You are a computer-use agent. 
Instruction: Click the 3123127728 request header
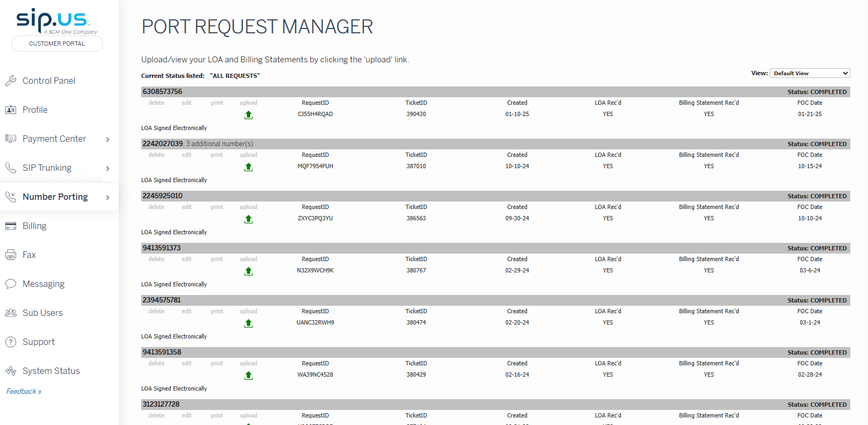coord(495,405)
